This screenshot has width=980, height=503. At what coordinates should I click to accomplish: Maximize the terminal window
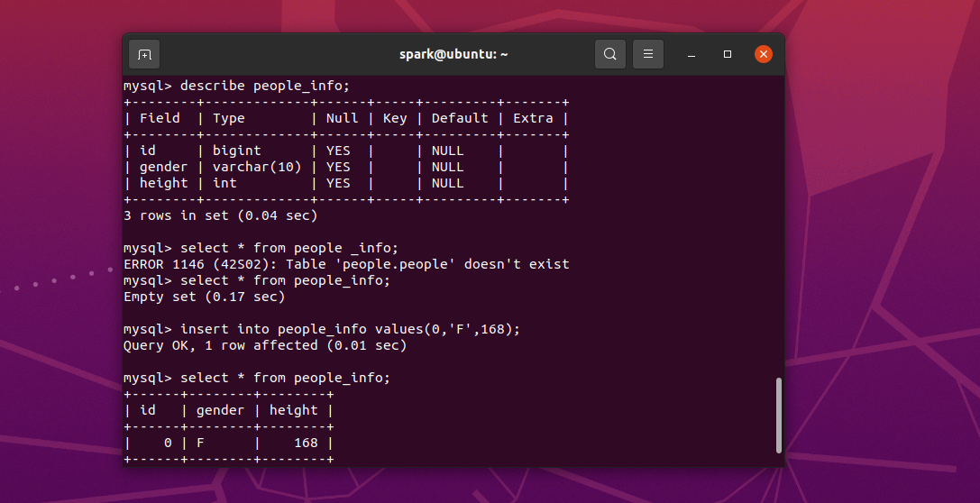click(x=728, y=54)
